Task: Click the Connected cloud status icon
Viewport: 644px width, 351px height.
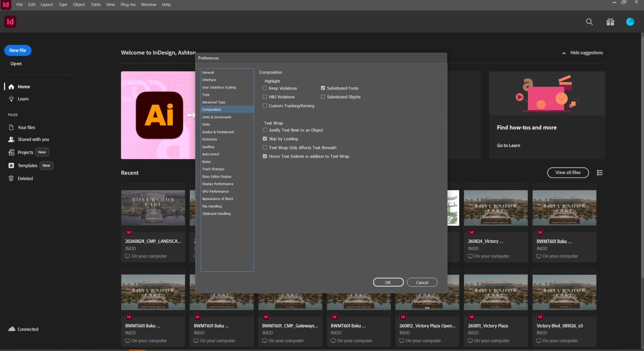Action: pos(12,329)
